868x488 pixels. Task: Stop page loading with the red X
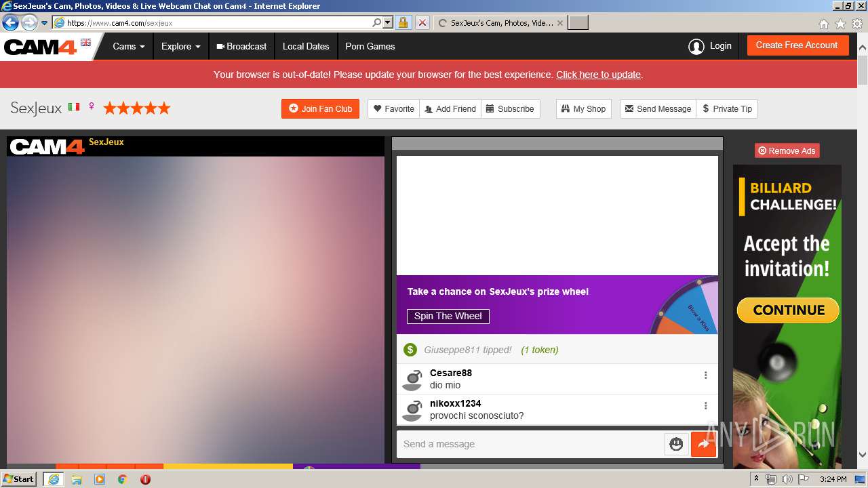[422, 22]
